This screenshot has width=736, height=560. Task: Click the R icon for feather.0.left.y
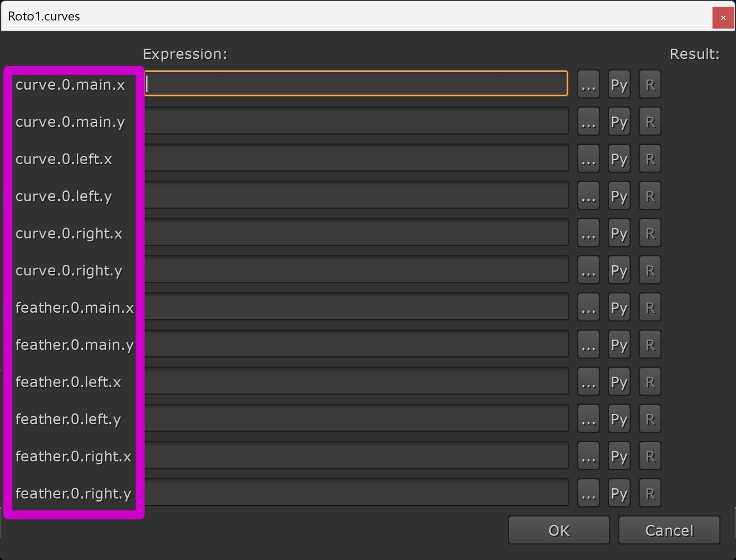650,419
